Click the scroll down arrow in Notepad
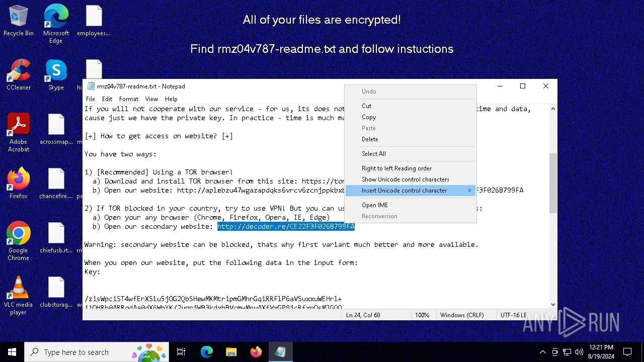The width and height of the screenshot is (644, 362). 553,304
